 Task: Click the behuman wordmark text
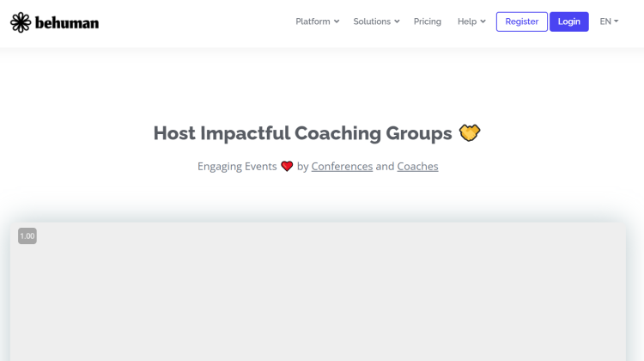point(67,22)
